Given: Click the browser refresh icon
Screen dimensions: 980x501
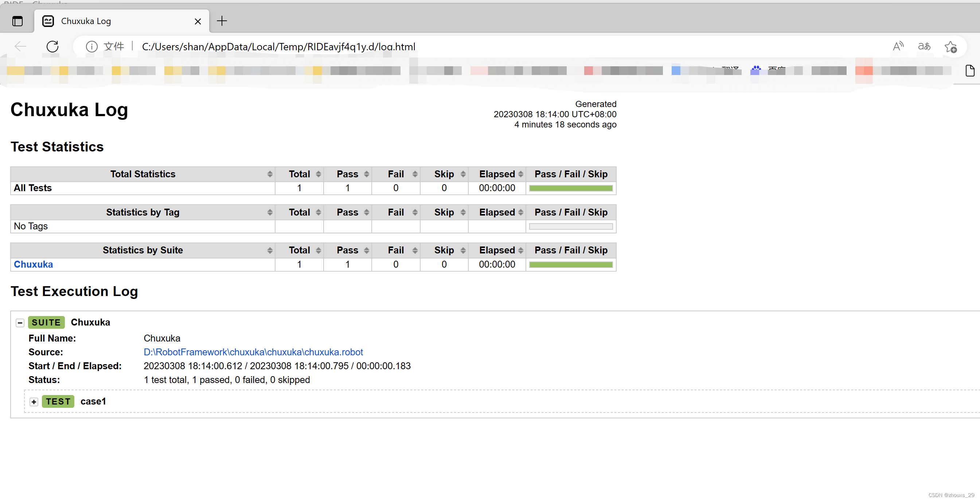Looking at the screenshot, I should coord(52,46).
